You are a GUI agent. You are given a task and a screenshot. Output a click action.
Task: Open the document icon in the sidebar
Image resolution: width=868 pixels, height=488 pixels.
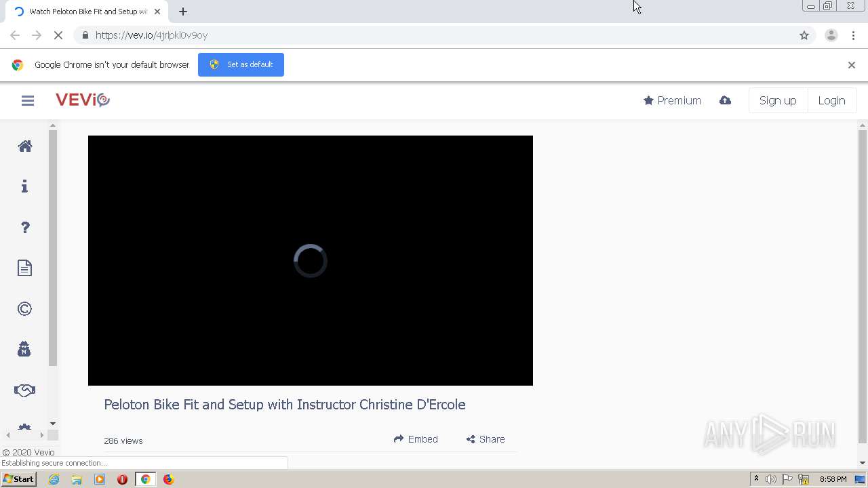click(x=25, y=268)
